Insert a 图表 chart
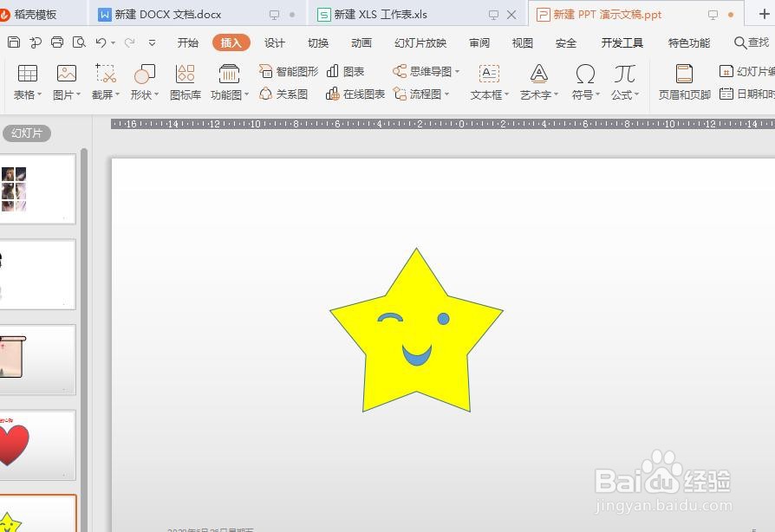This screenshot has height=532, width=775. pos(346,72)
